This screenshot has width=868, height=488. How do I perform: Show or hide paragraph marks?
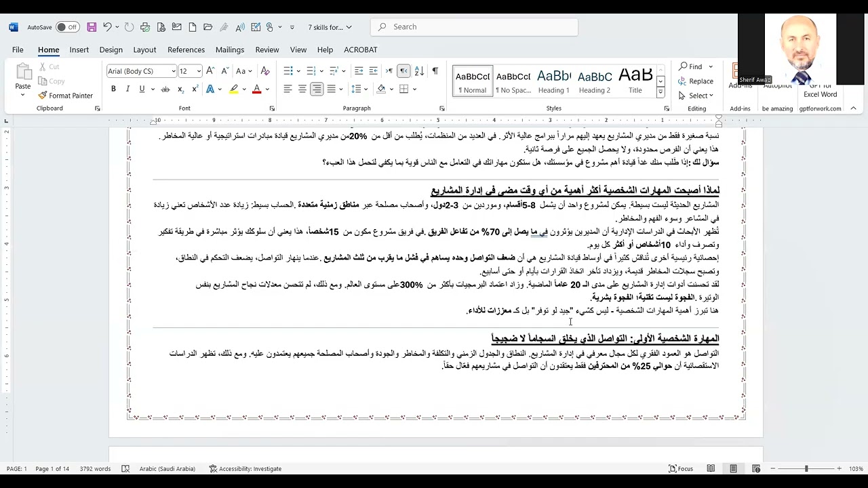435,71
